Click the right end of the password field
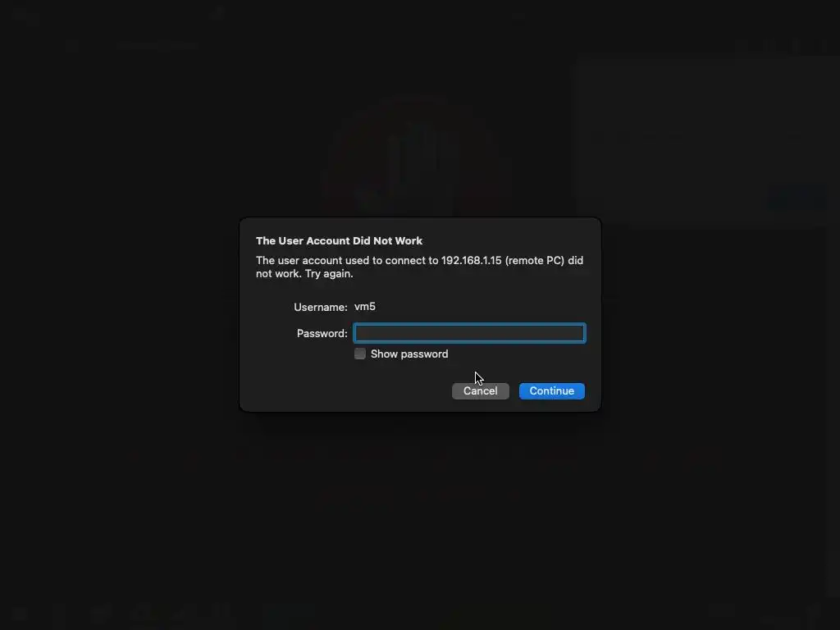840x630 pixels. pos(578,333)
